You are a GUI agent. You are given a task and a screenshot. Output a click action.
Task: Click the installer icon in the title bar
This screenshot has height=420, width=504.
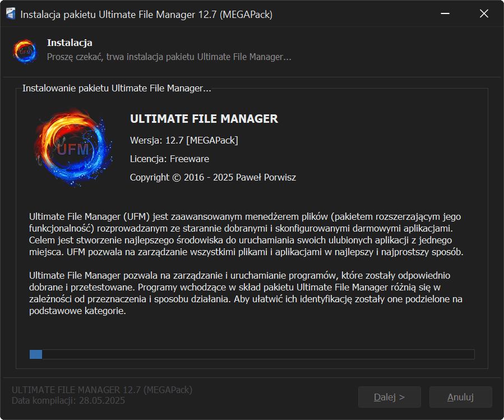click(x=10, y=14)
